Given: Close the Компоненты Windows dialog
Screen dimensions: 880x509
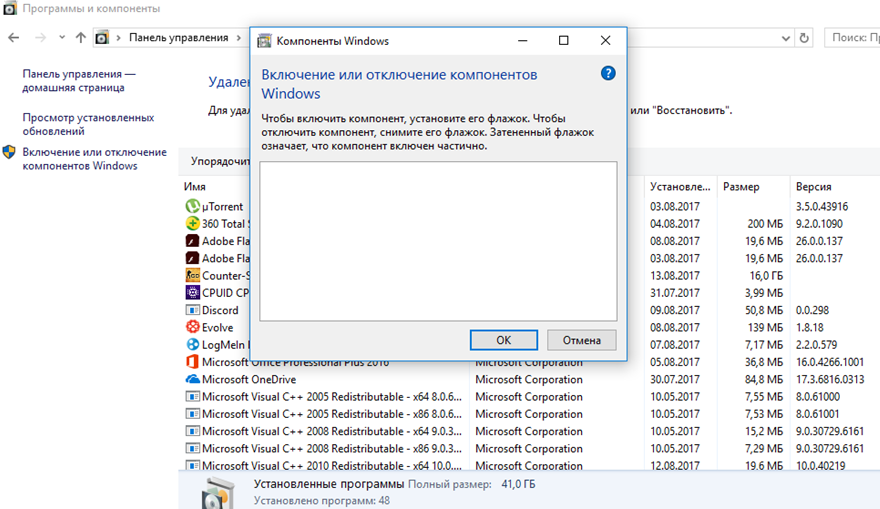Looking at the screenshot, I should pyautogui.click(x=605, y=40).
